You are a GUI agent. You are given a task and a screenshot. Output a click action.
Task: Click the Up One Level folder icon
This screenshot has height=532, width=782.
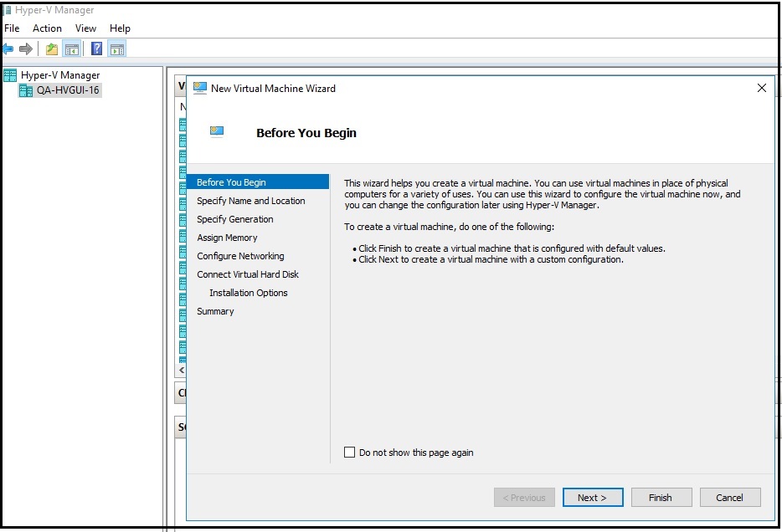(x=52, y=49)
